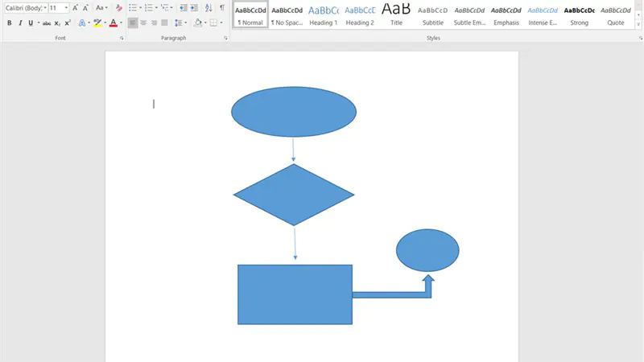This screenshot has width=644, height=362.
Task: Apply the Quote style
Action: tap(616, 14)
